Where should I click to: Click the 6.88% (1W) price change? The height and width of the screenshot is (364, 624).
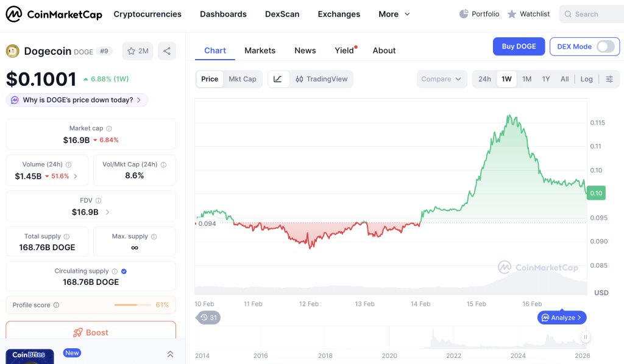tap(106, 79)
